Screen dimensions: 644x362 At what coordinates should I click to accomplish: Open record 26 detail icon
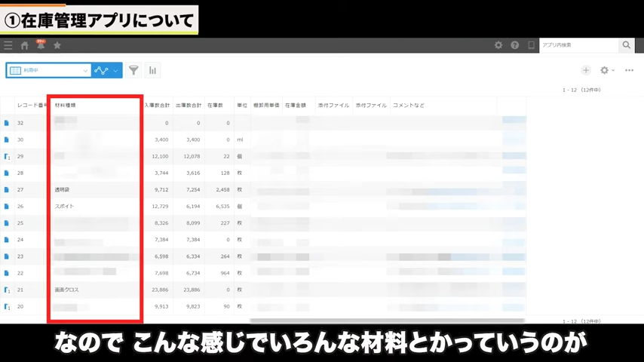point(7,207)
